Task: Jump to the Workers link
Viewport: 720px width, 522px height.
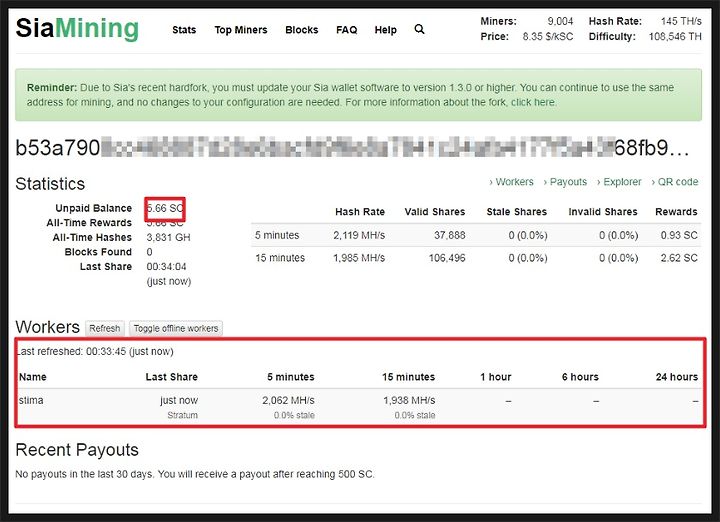Action: [x=512, y=182]
